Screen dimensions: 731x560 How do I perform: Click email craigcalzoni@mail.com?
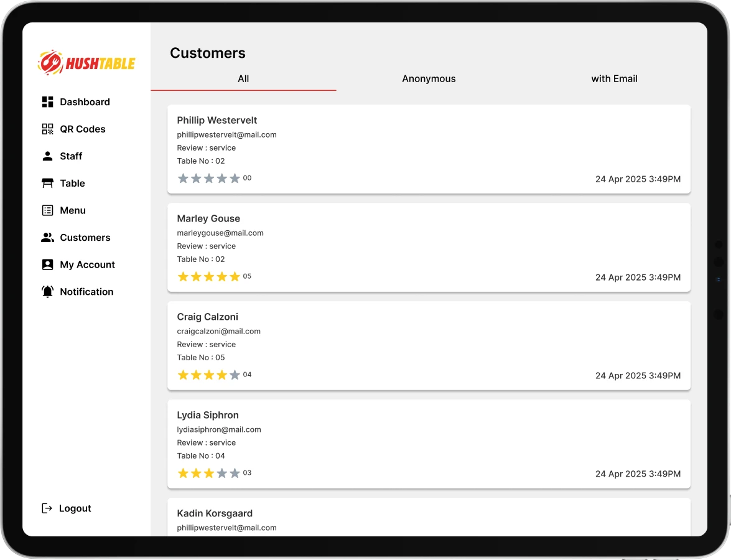click(x=218, y=331)
